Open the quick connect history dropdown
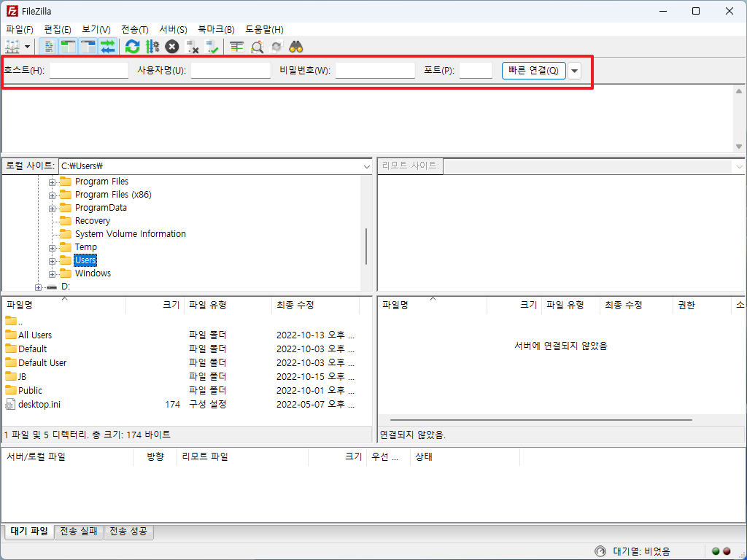This screenshot has height=560, width=747. [575, 71]
